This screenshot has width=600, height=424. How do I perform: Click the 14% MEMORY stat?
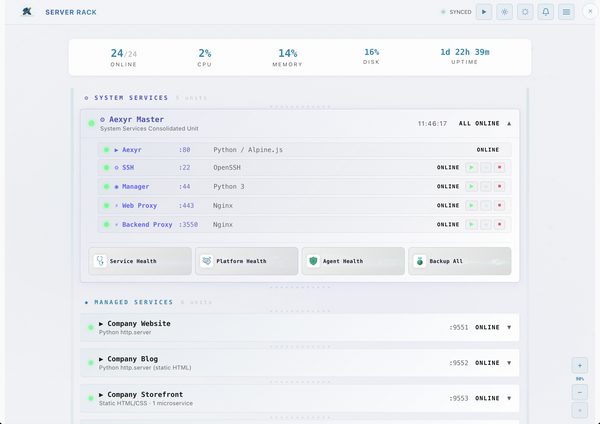coord(287,57)
